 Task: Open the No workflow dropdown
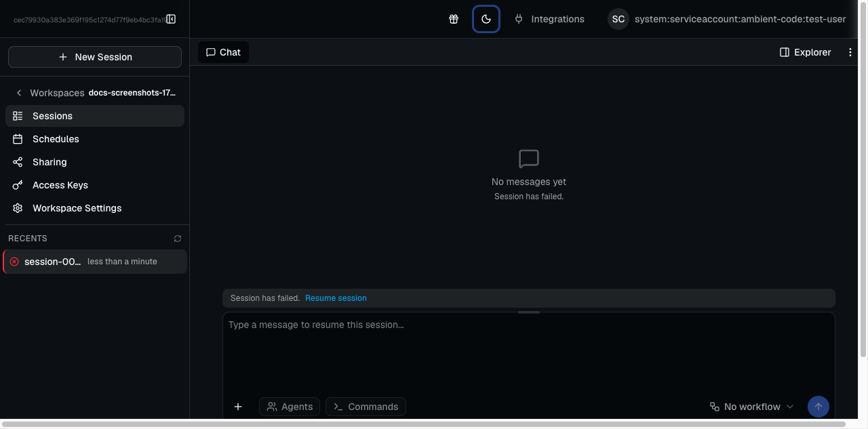(x=751, y=406)
